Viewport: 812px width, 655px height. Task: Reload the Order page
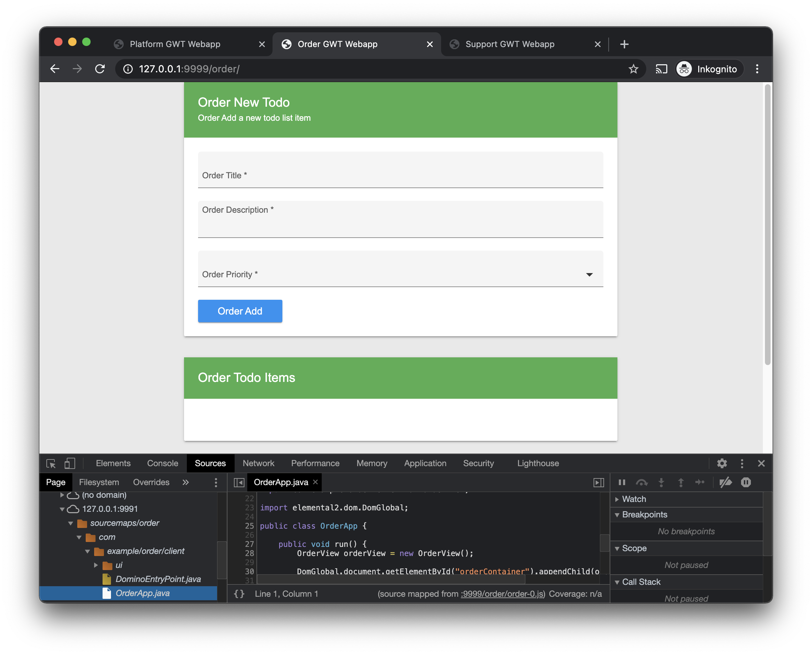pos(100,69)
